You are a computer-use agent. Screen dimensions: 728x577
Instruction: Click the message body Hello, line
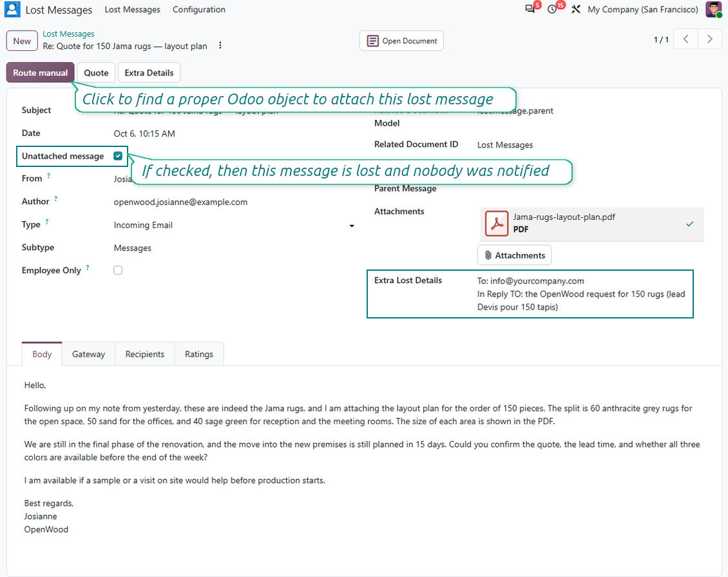(x=35, y=385)
